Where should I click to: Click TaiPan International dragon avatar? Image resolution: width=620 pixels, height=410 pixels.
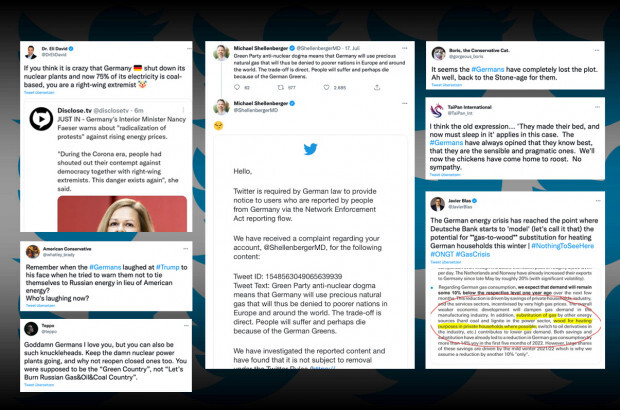(x=437, y=110)
